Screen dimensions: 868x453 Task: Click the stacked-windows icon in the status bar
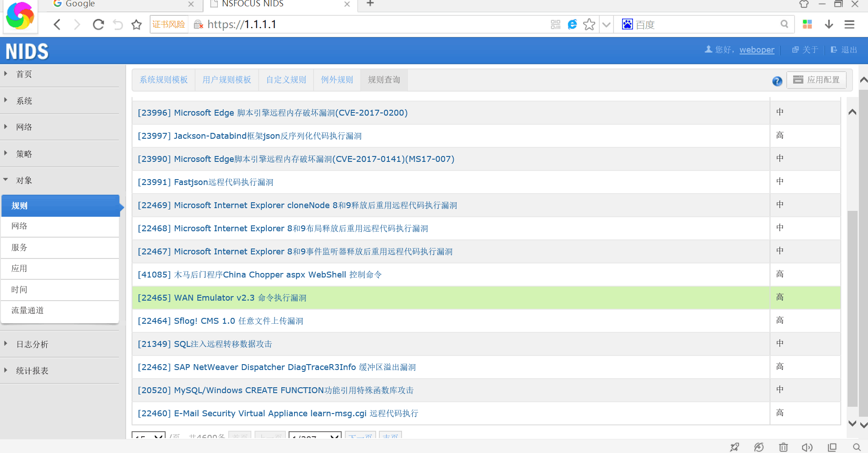point(832,447)
